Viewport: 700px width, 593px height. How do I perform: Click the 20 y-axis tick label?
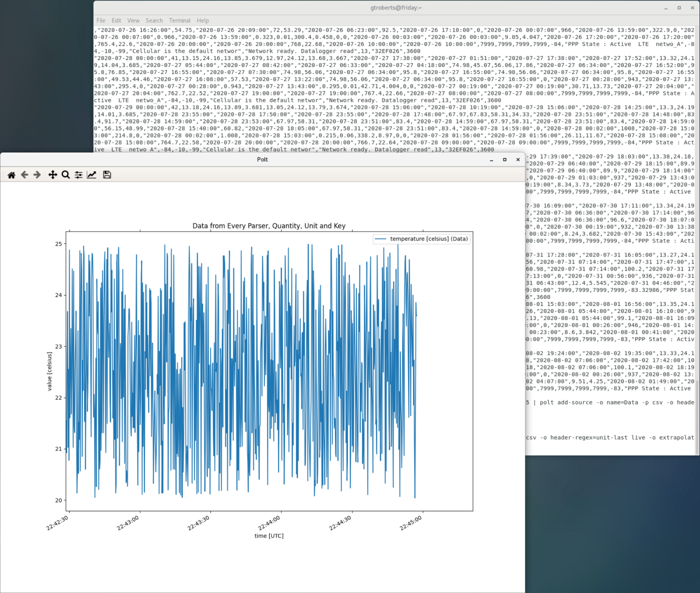tap(58, 500)
